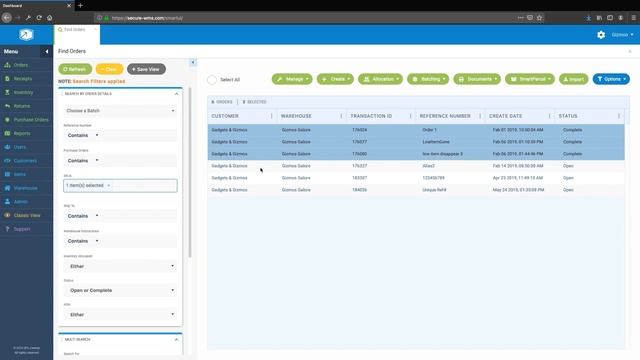Click the Import button
640x360 pixels.
[573, 79]
